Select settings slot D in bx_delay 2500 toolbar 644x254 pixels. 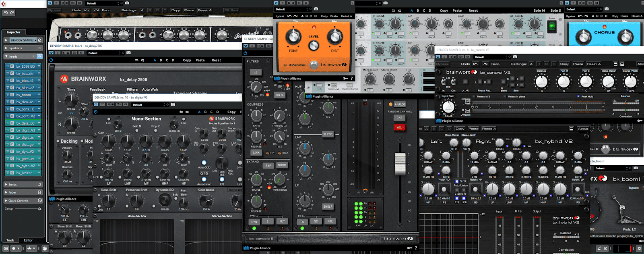pos(173,60)
